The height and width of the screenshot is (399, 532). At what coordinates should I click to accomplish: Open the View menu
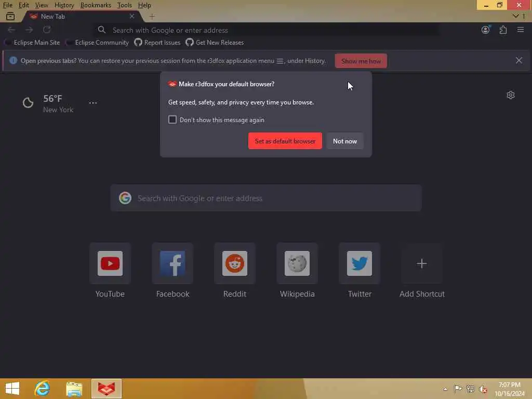42,5
